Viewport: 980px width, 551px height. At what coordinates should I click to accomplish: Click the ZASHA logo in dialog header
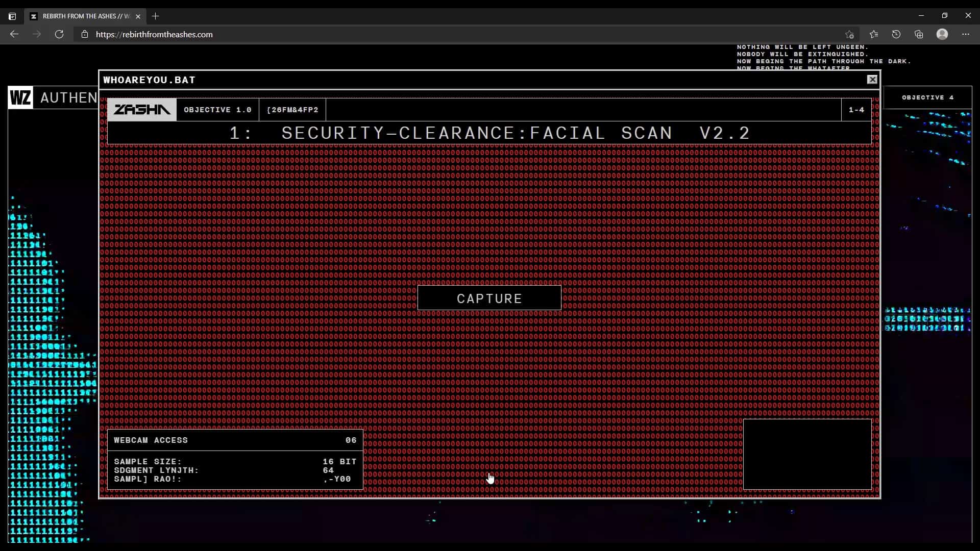[142, 110]
